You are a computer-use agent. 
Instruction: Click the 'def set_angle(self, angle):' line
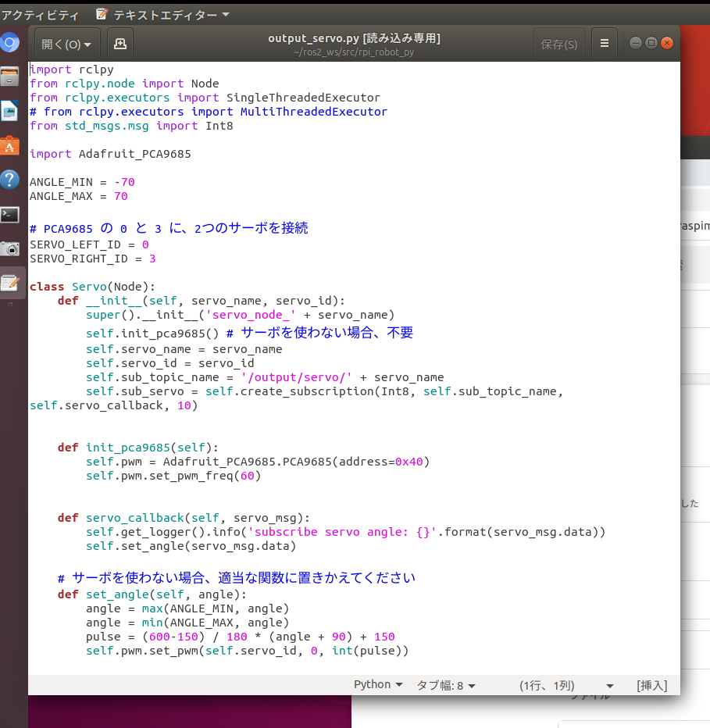[152, 594]
